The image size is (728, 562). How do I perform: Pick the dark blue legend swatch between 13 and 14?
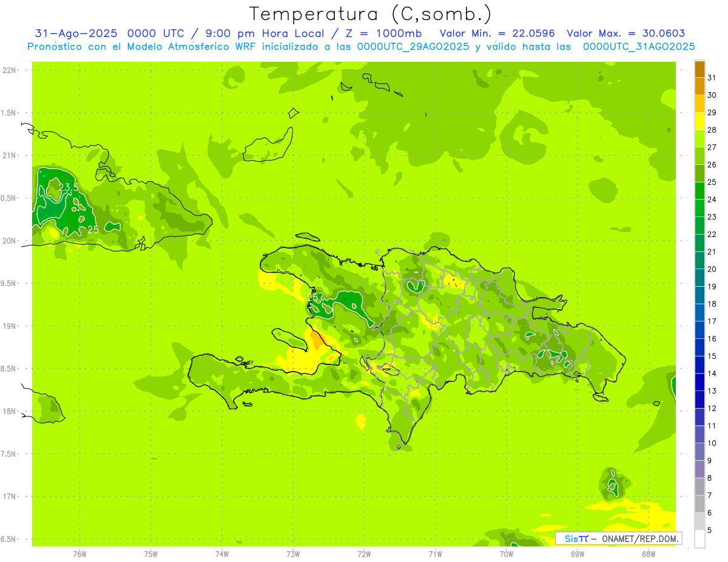699,382
